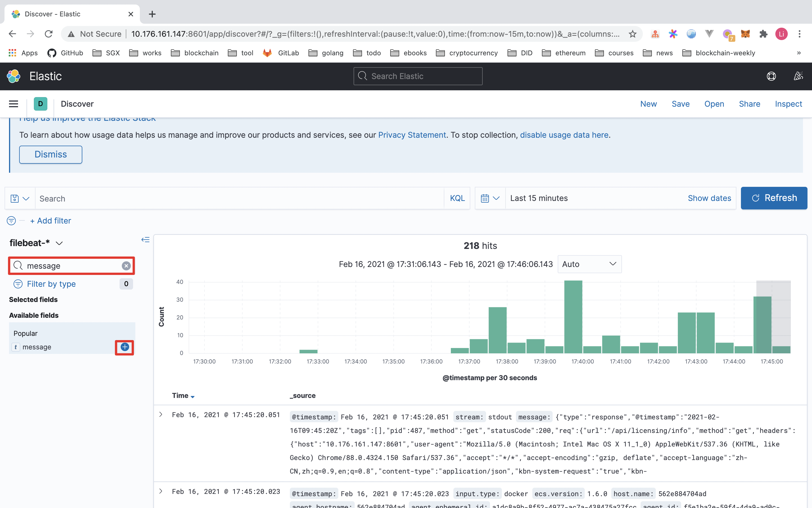
Task: Open the blockchain bookmarks folder
Action: (195, 53)
